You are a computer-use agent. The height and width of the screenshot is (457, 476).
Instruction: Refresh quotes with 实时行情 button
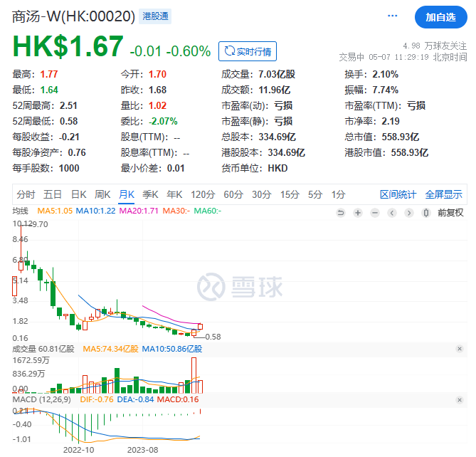[x=248, y=51]
